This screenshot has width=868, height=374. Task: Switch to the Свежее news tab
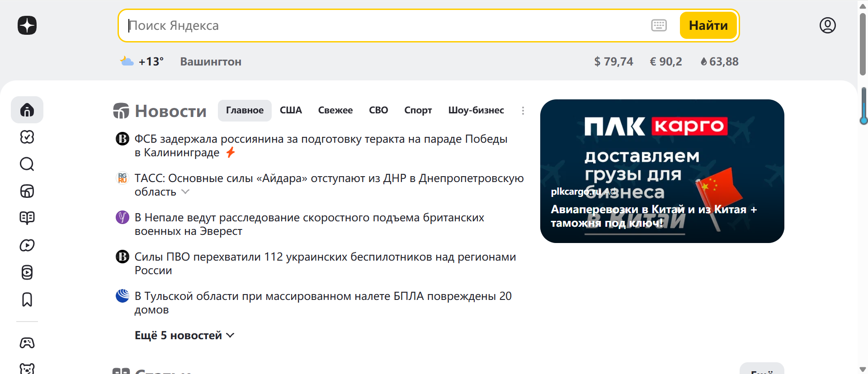pos(335,111)
